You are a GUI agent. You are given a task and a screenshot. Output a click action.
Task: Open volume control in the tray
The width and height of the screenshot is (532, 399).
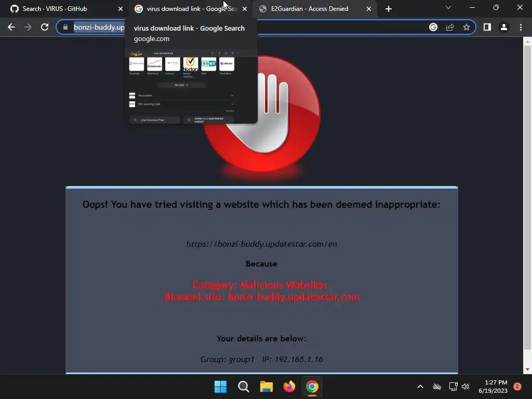click(465, 387)
